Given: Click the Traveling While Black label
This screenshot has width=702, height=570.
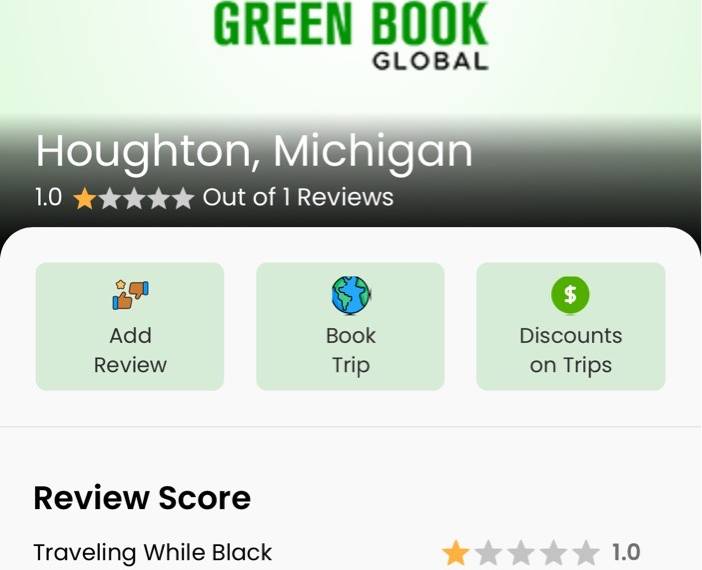Looking at the screenshot, I should pos(153,552).
